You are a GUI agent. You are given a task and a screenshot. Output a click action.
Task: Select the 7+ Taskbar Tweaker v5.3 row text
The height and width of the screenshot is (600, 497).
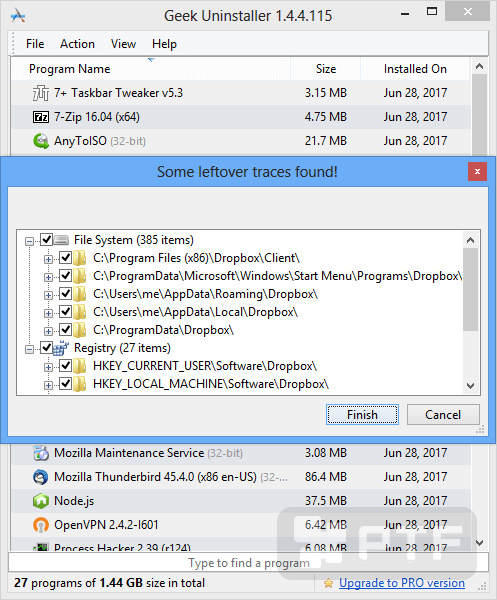[x=118, y=93]
